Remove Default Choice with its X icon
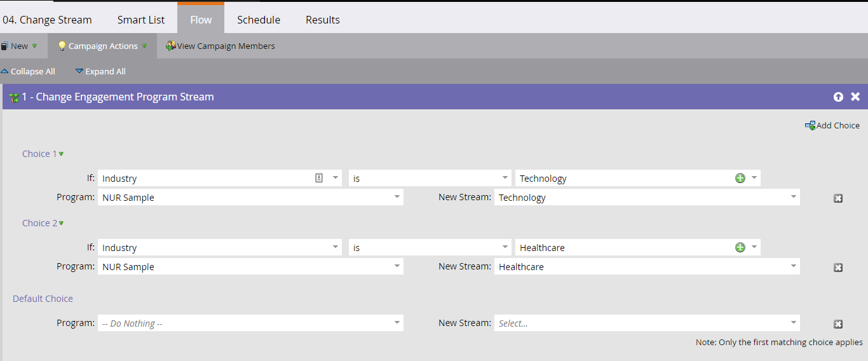The height and width of the screenshot is (361, 868). click(838, 324)
